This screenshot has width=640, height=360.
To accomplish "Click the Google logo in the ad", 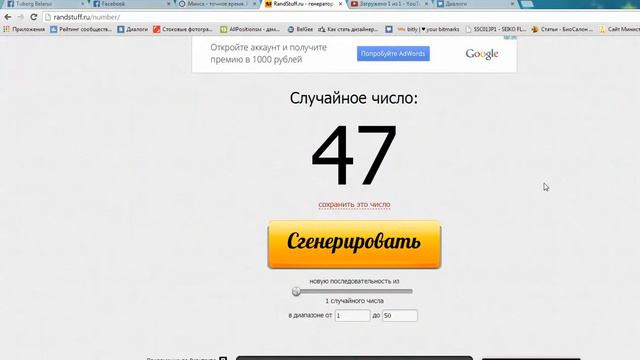I will pos(482,54).
